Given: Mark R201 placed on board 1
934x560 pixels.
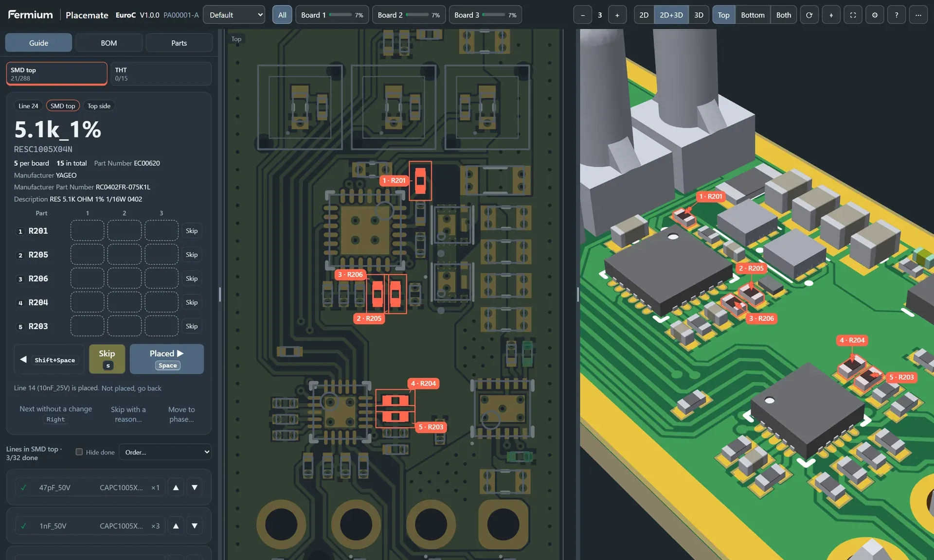Looking at the screenshot, I should pyautogui.click(x=88, y=230).
